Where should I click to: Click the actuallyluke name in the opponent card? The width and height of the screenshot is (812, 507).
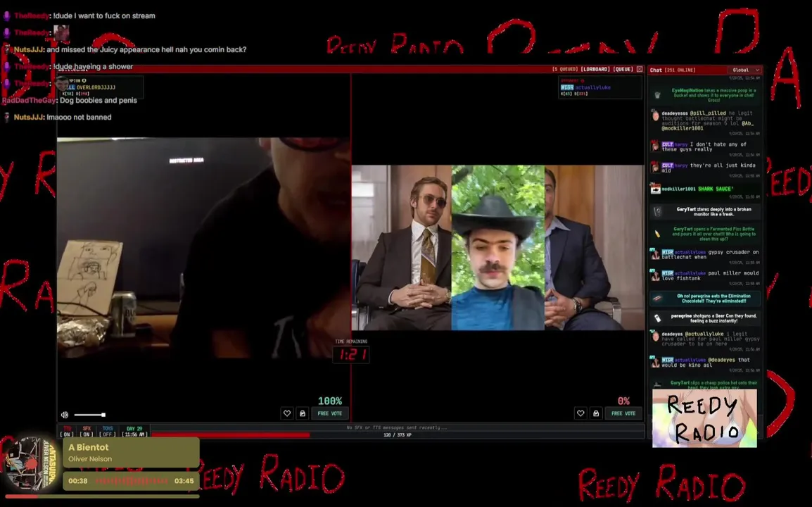tap(592, 87)
